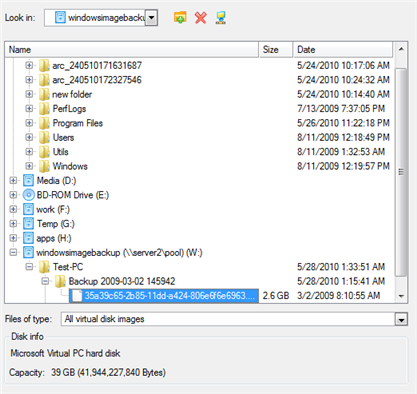The width and height of the screenshot is (417, 394).
Task: Click the Media (D:) drive icon
Action: point(28,180)
